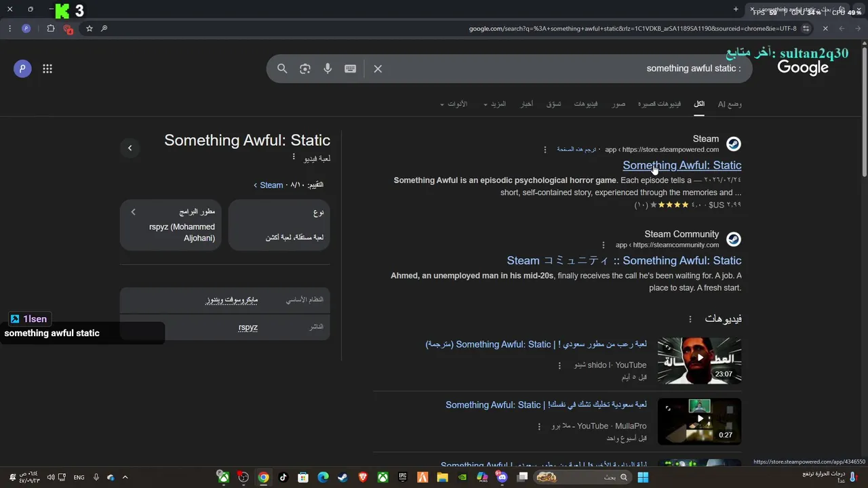Click the search magnifier icon in Google search box
This screenshot has width=868, height=488.
pyautogui.click(x=282, y=68)
